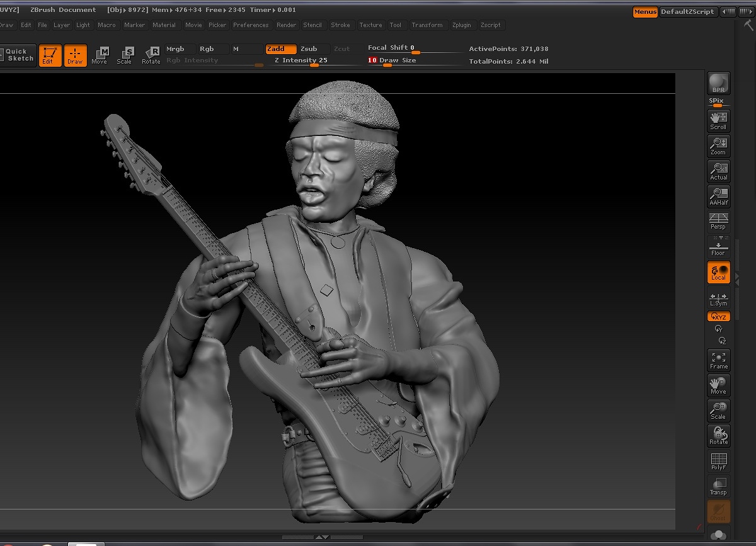Open the File menu

42,25
